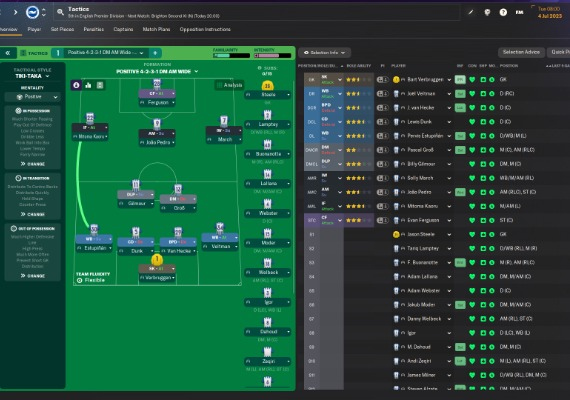Image resolution: width=570 pixels, height=400 pixels.
Task: Switch to the Player tab
Action: [x=34, y=29]
